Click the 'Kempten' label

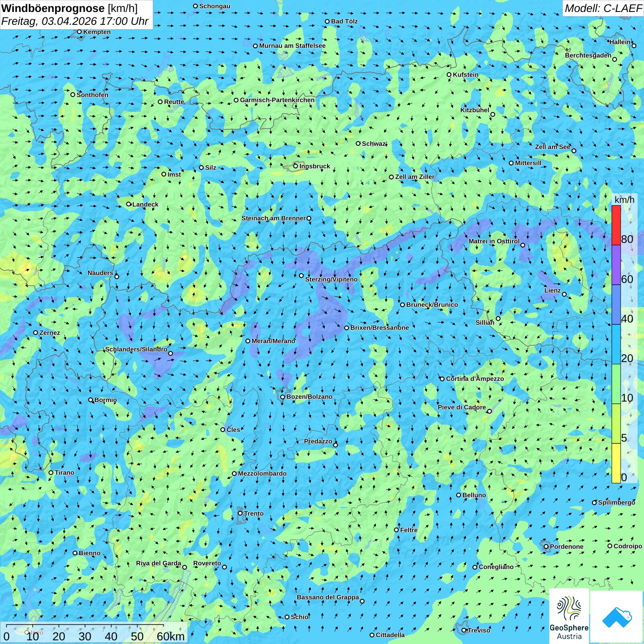97,32
